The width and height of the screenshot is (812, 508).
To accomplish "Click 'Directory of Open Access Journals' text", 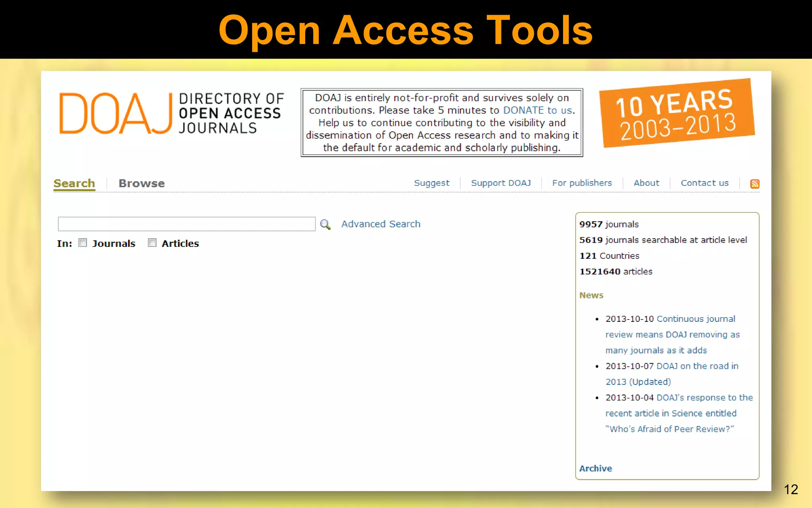I will (231, 114).
